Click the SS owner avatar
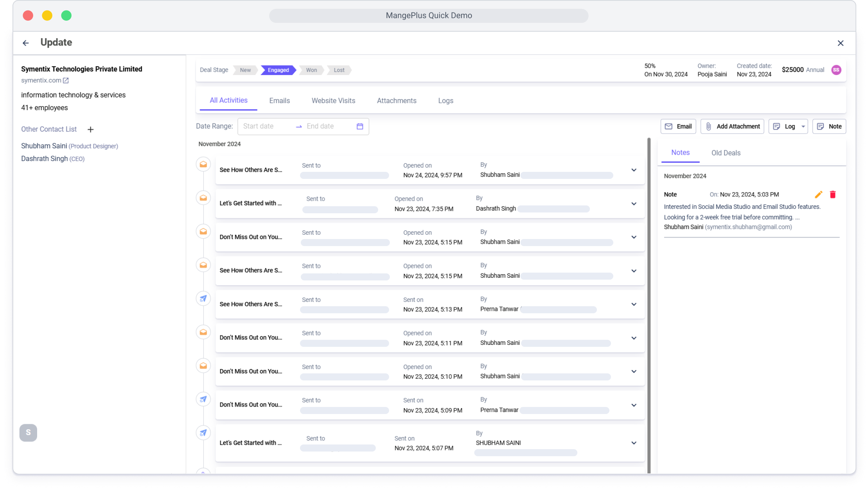Viewport: 868px width, 489px height. coord(836,70)
